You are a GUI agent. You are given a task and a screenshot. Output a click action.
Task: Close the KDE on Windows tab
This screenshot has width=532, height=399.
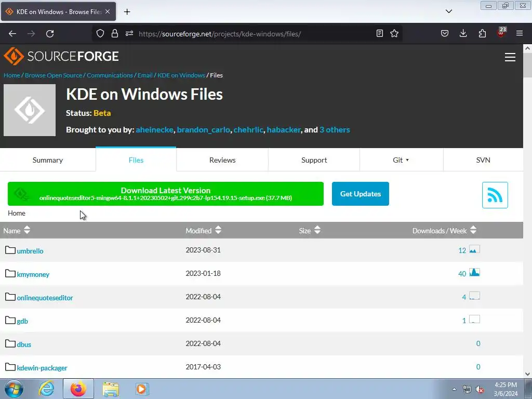click(x=108, y=11)
